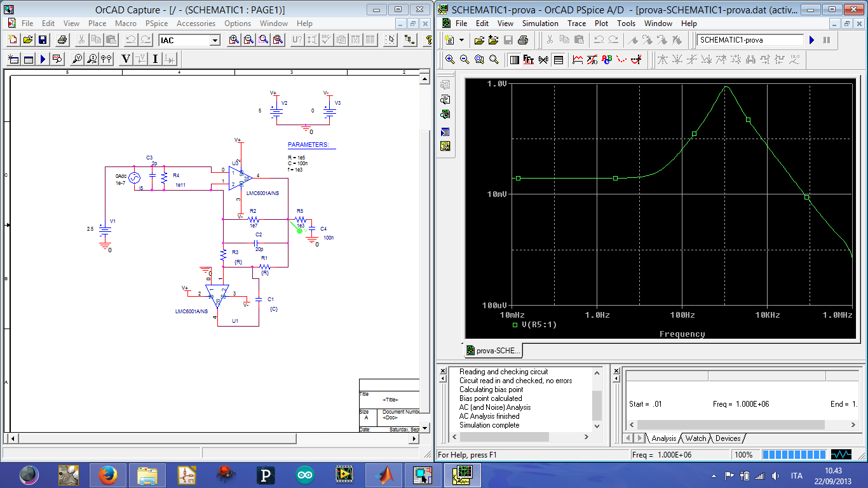
Task: Click Run PSpice simulation arrow in Capture
Action: pyautogui.click(x=43, y=59)
